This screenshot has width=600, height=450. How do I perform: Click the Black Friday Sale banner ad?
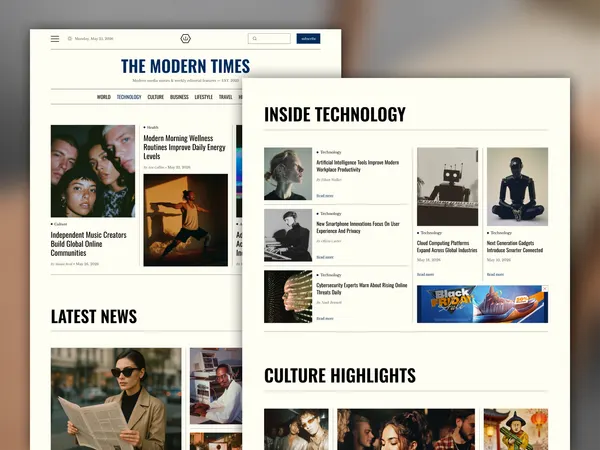pos(482,304)
